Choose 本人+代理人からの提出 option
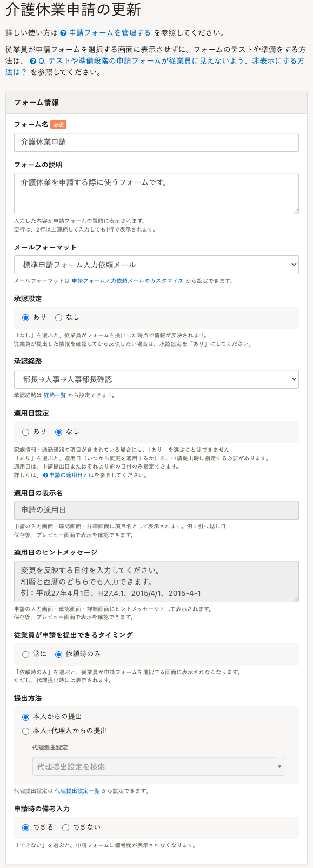The image size is (313, 868). tap(25, 731)
